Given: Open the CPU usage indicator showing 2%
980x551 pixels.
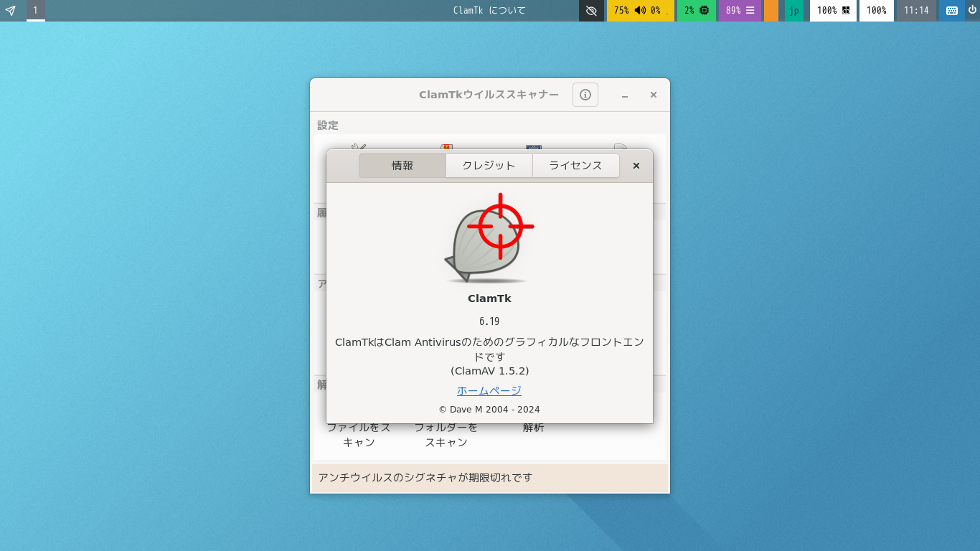Looking at the screenshot, I should pyautogui.click(x=697, y=11).
